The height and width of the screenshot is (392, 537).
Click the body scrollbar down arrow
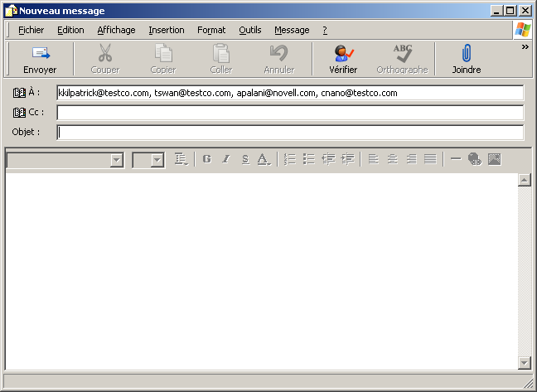[525, 363]
